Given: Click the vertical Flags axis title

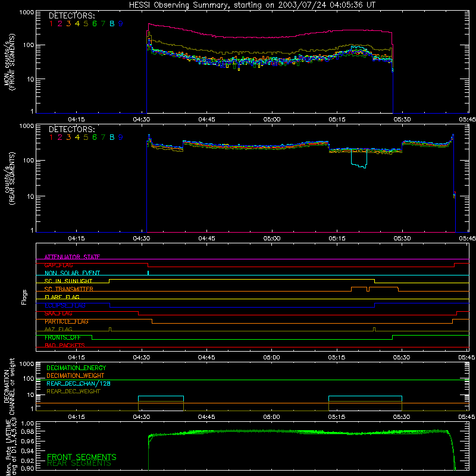Looking at the screenshot, I should tap(24, 297).
